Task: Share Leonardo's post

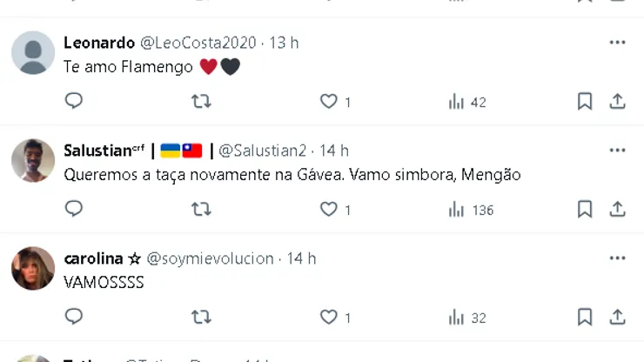Action: point(617,101)
